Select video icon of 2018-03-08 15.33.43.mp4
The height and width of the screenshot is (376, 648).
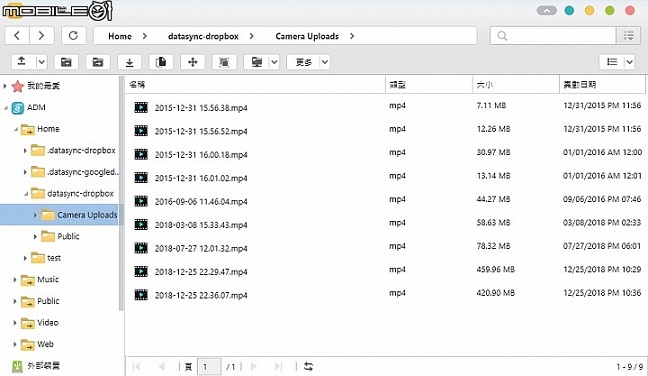pos(141,225)
